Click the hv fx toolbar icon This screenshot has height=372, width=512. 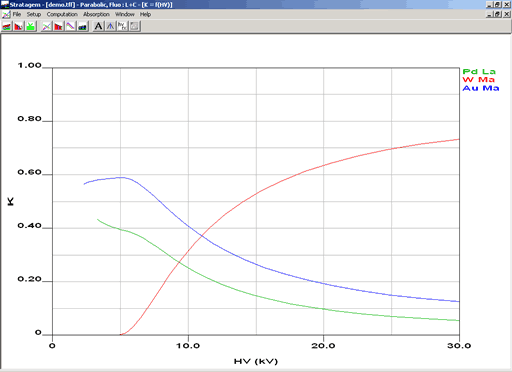(x=122, y=26)
